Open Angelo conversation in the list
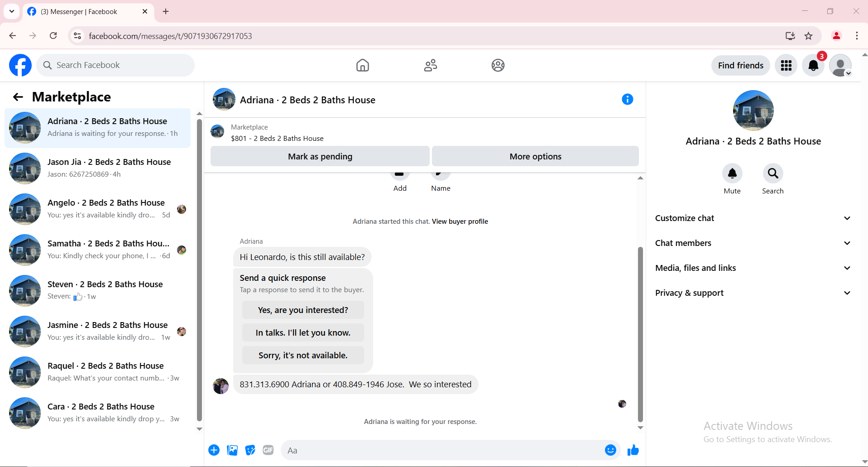The height and width of the screenshot is (467, 868). pyautogui.click(x=97, y=209)
